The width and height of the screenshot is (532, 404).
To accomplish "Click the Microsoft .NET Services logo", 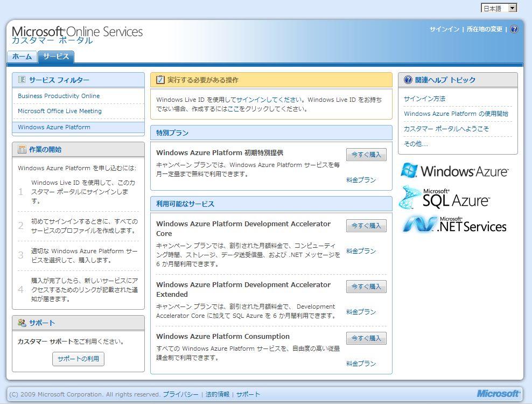I will (454, 224).
